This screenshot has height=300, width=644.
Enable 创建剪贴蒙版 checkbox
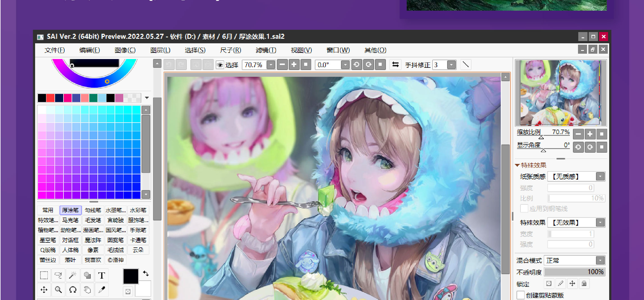(520, 295)
